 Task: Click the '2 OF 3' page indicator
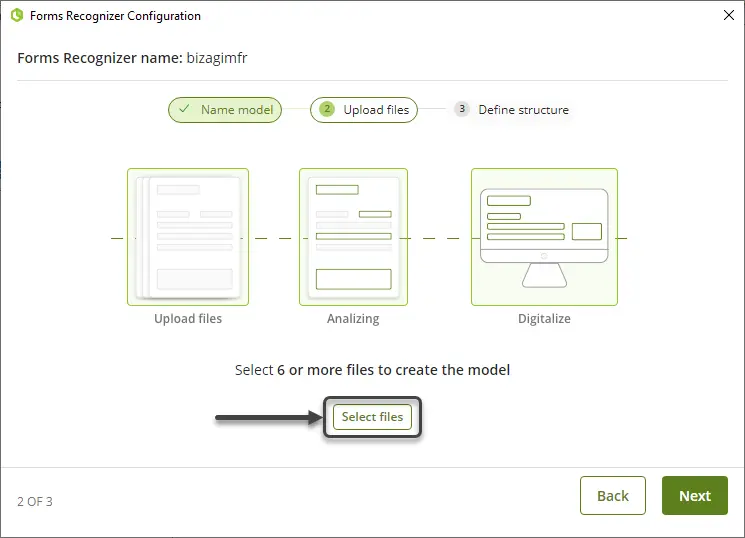(35, 501)
